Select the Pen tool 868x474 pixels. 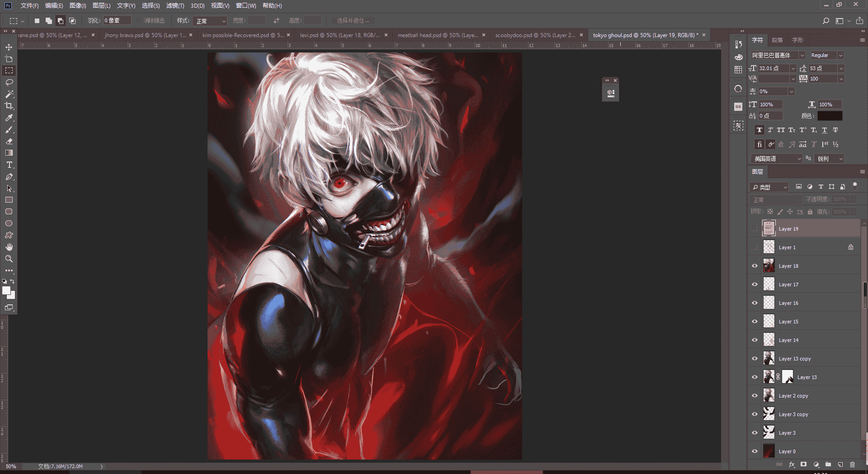pos(9,176)
